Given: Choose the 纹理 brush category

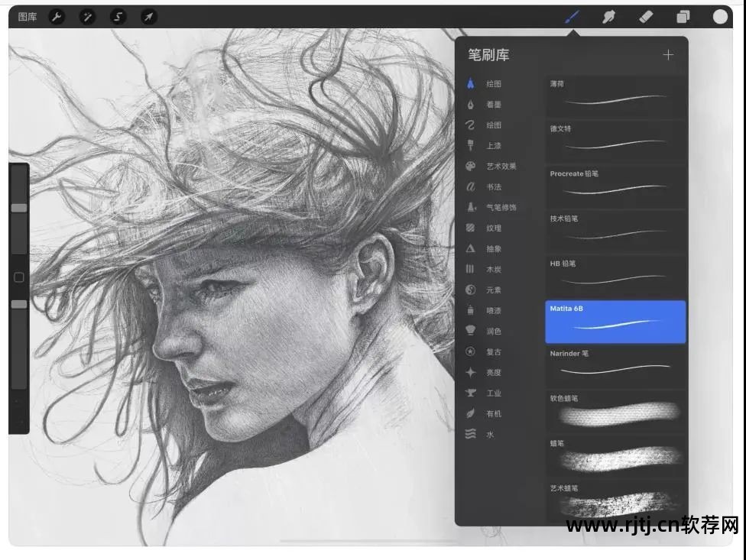Looking at the screenshot, I should click(x=493, y=228).
